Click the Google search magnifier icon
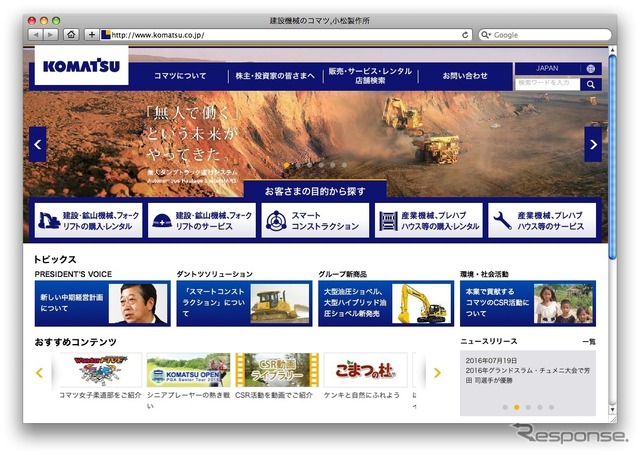The image size is (640, 455). [485, 35]
